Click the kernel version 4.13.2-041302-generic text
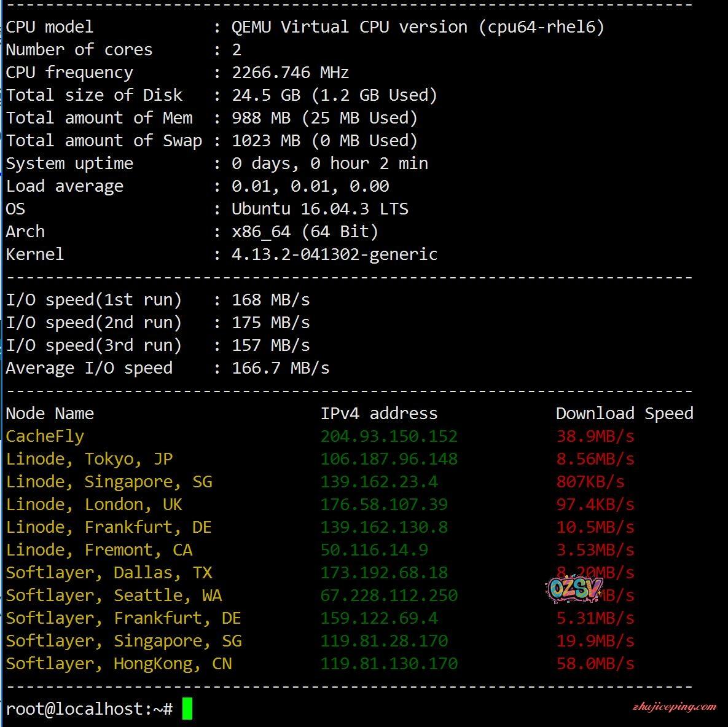 (334, 254)
